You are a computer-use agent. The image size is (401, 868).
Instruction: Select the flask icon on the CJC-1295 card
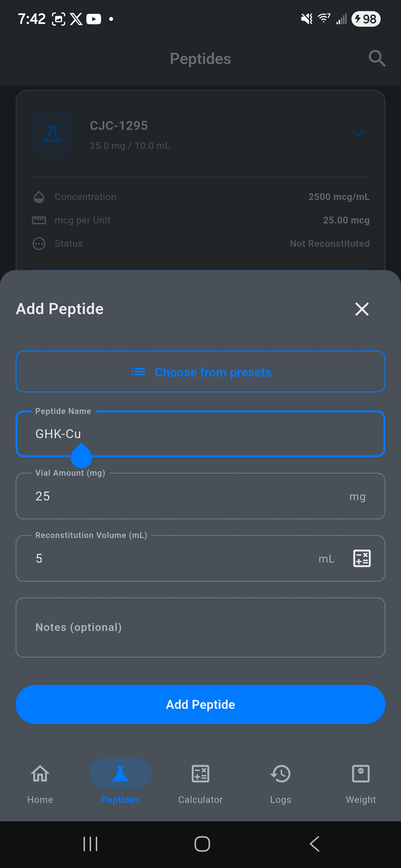click(x=53, y=134)
